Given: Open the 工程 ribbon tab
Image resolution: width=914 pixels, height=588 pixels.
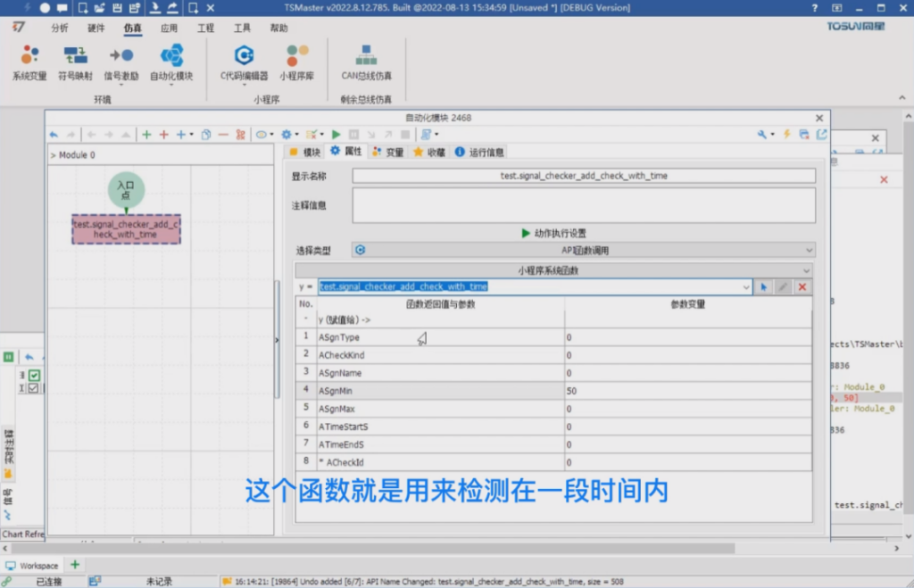Looking at the screenshot, I should (206, 28).
